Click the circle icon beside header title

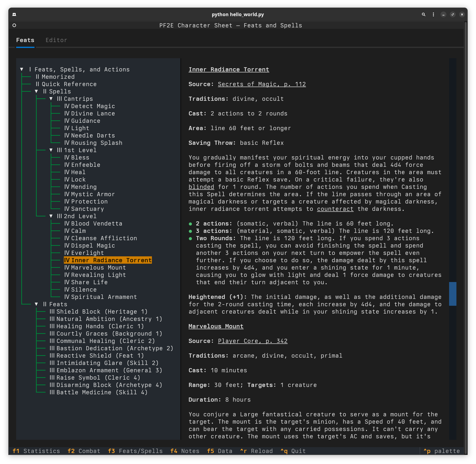pyautogui.click(x=14, y=25)
